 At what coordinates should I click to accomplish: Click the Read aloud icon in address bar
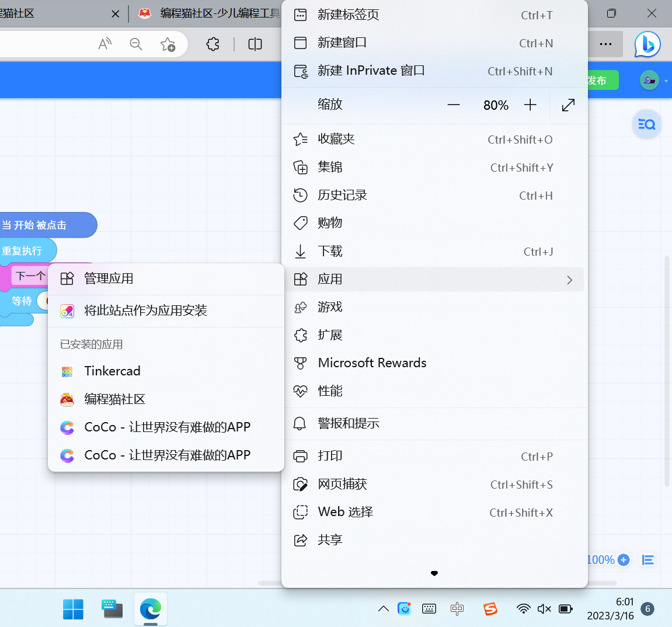(105, 44)
